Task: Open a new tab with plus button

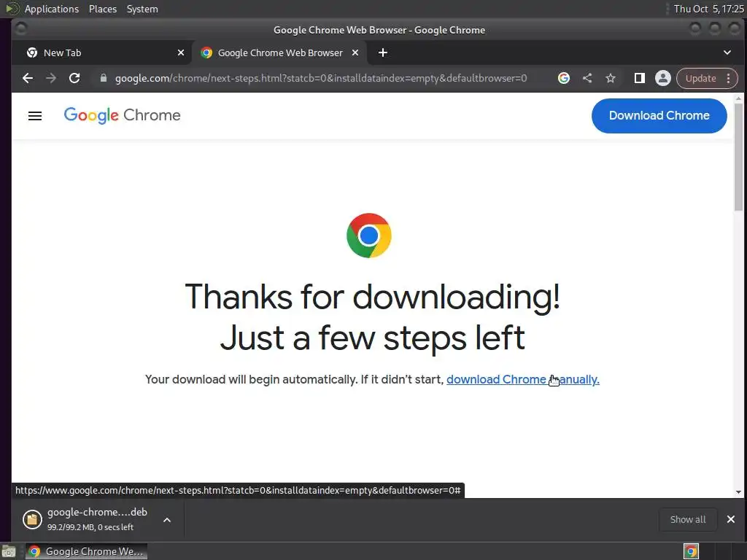Action: (382, 52)
